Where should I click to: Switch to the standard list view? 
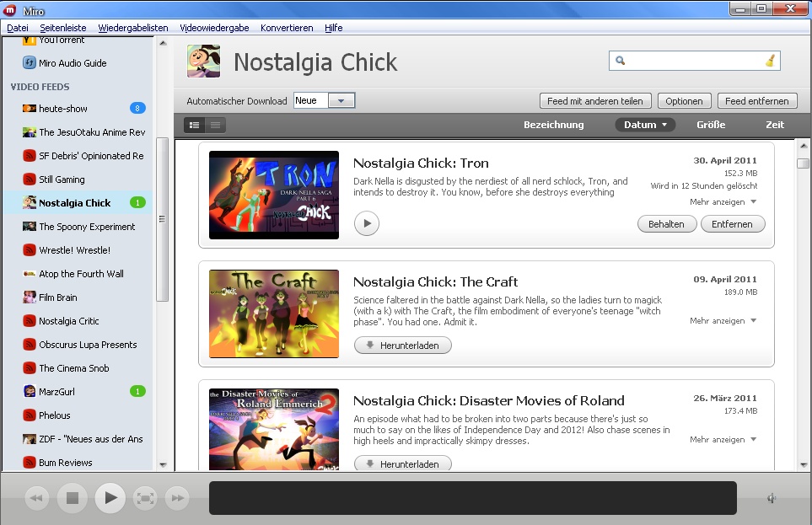click(195, 125)
